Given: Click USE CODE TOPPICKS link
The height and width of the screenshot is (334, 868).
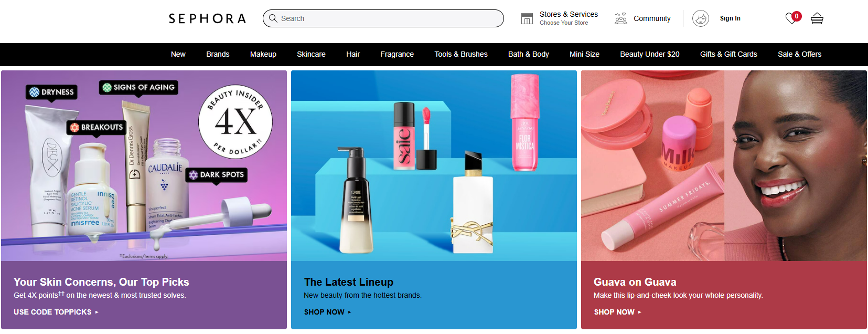Looking at the screenshot, I should [56, 312].
